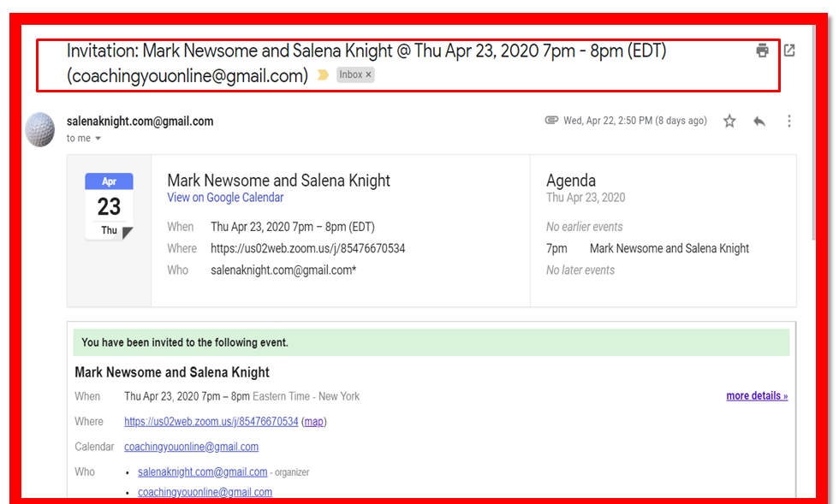839x504 pixels.
Task: Click the attachment paperclip icon
Action: pyautogui.click(x=551, y=121)
